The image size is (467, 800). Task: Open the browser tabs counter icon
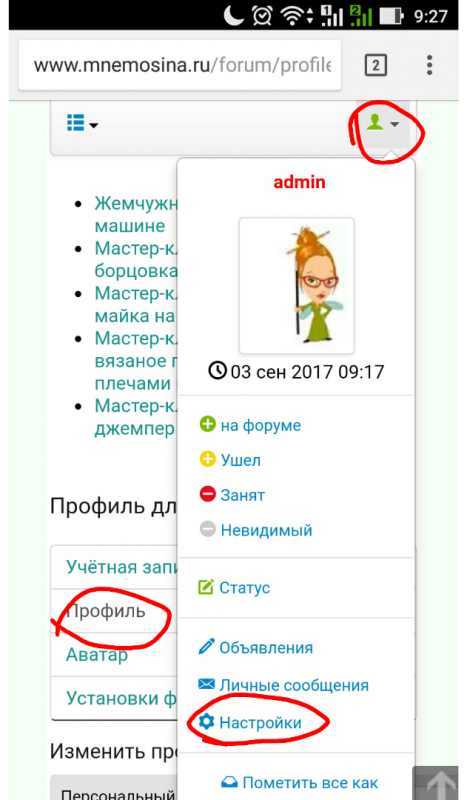(x=375, y=65)
